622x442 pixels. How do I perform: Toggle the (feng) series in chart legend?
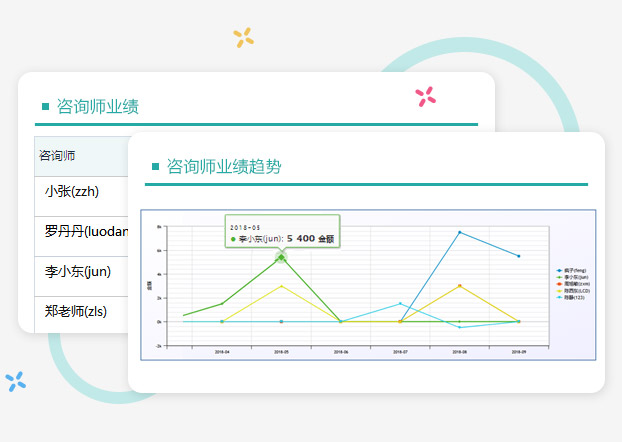click(x=573, y=270)
